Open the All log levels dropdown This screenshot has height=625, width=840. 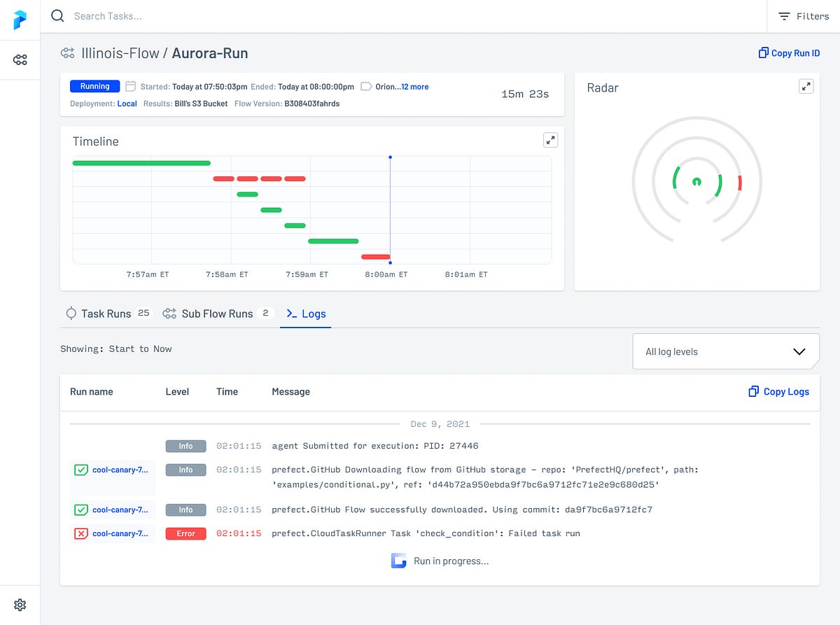[x=726, y=351]
